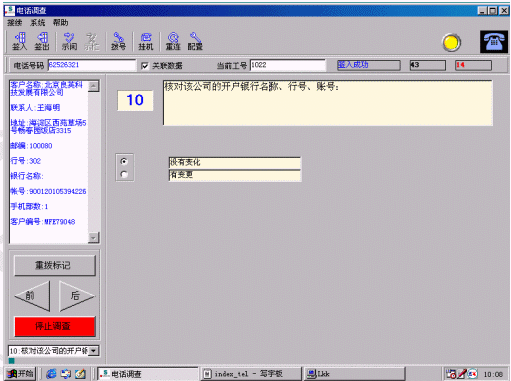Viewport: 511px width, 381px height.
Task: Click the 重拨标记 button
Action: pyautogui.click(x=55, y=265)
